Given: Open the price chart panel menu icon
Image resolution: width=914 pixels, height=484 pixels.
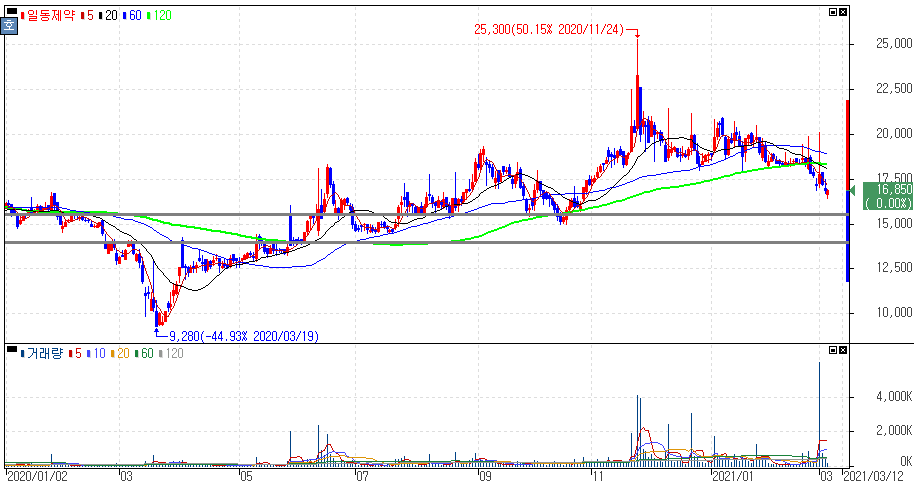Looking at the screenshot, I should pyautogui.click(x=12, y=11).
